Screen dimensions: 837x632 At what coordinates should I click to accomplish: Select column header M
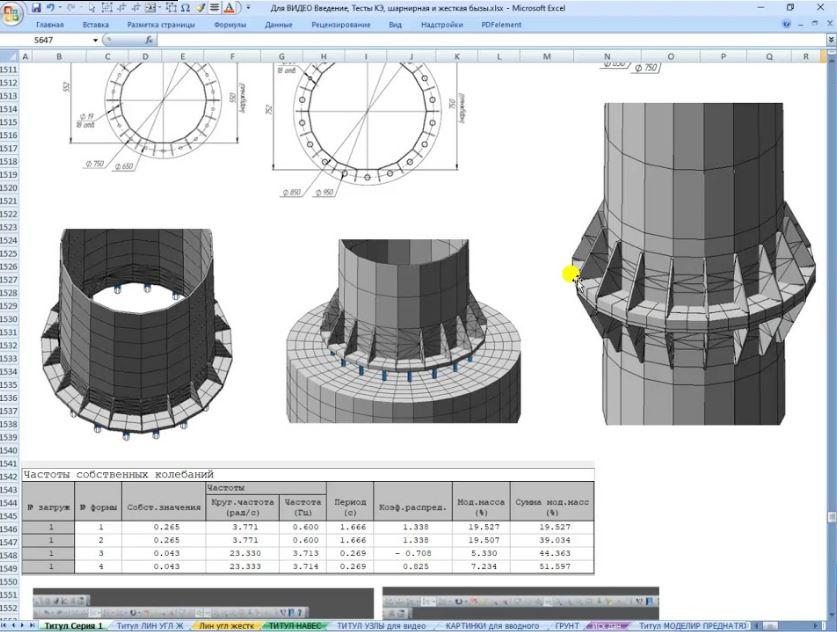(x=547, y=57)
